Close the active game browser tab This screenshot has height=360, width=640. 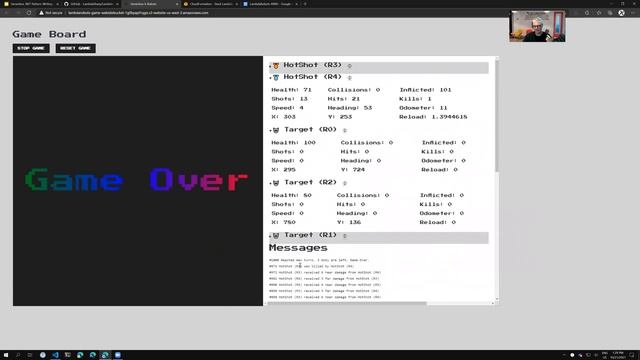point(177,4)
